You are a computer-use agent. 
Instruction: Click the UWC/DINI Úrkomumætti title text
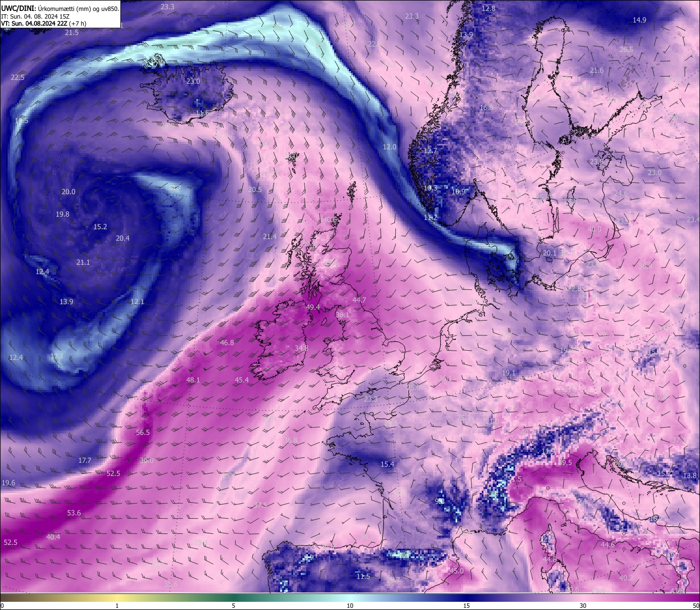click(x=60, y=9)
